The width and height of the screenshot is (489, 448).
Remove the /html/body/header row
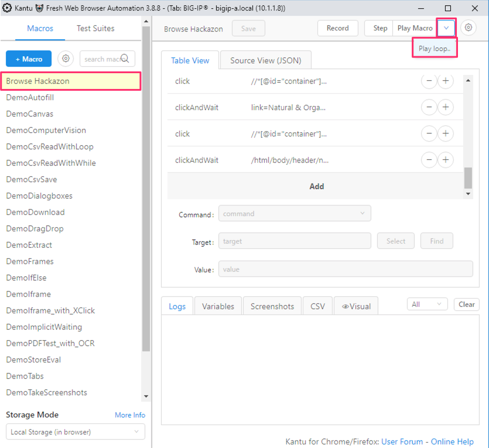[x=429, y=160]
